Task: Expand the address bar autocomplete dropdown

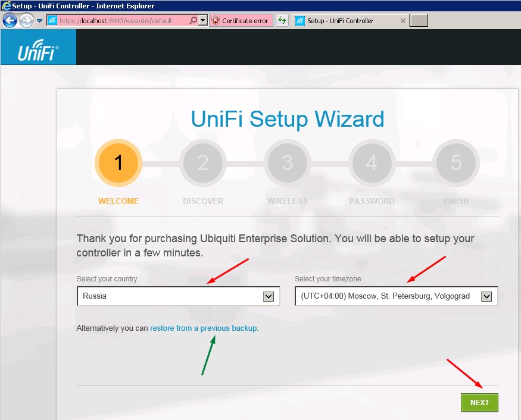Action: [x=203, y=21]
